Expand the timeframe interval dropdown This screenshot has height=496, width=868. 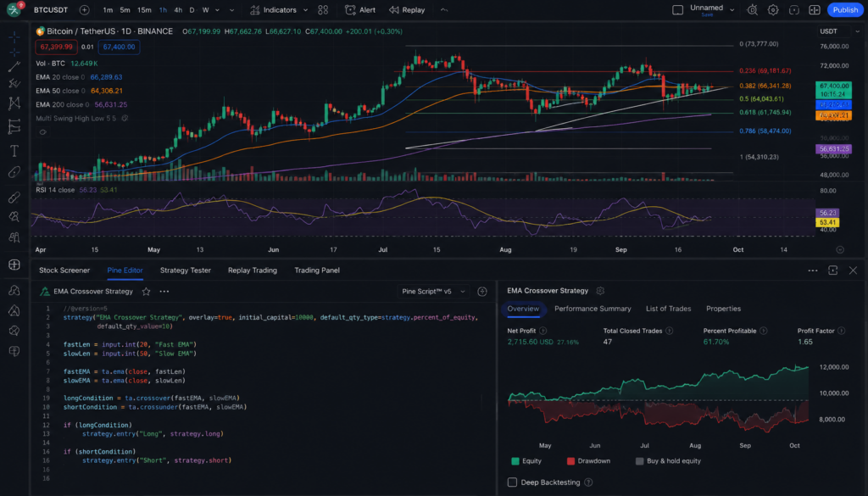tap(217, 10)
